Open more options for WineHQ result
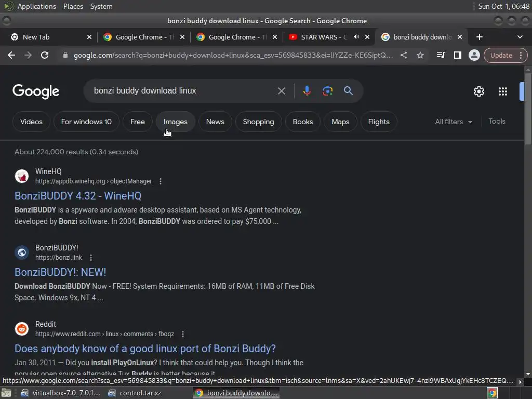The width and height of the screenshot is (532, 399). 161,181
